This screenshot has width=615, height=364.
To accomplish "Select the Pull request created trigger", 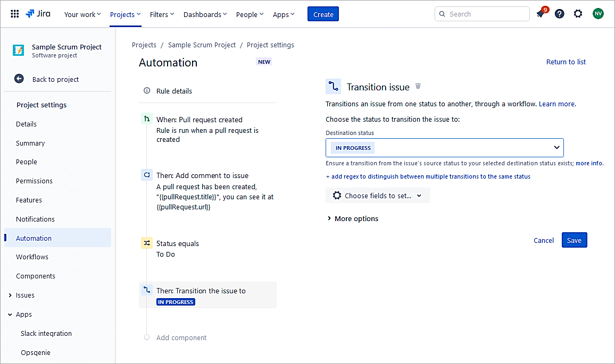I will pyautogui.click(x=200, y=120).
